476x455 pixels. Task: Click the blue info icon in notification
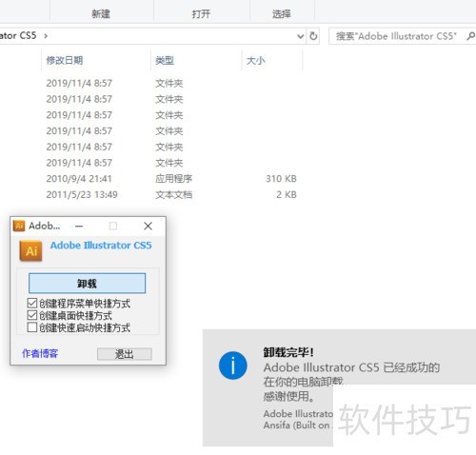tap(233, 366)
